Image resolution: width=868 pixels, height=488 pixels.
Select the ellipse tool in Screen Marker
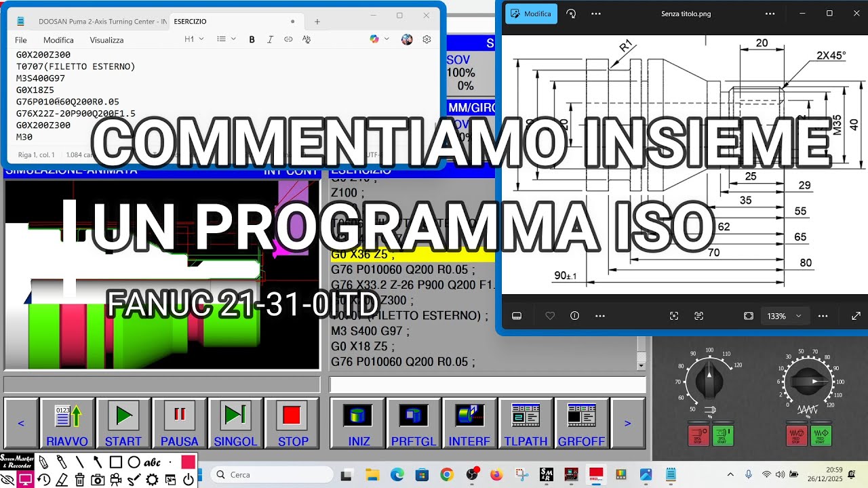point(134,462)
